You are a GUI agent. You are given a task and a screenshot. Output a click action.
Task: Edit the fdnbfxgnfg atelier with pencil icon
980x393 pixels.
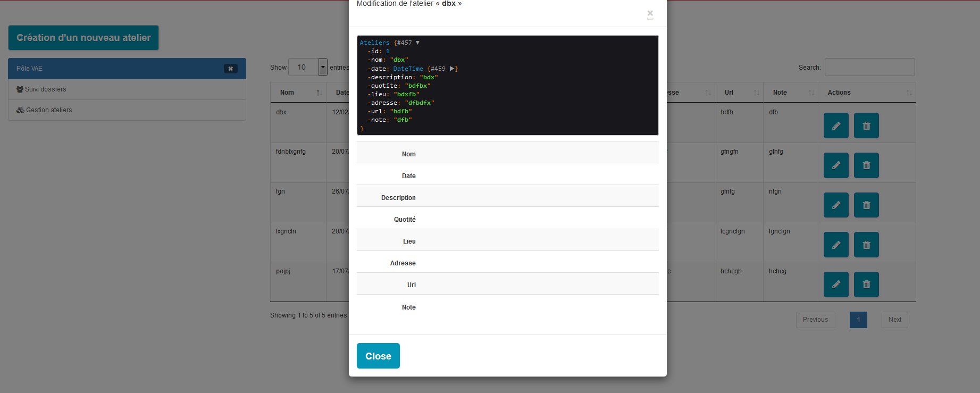(x=835, y=165)
